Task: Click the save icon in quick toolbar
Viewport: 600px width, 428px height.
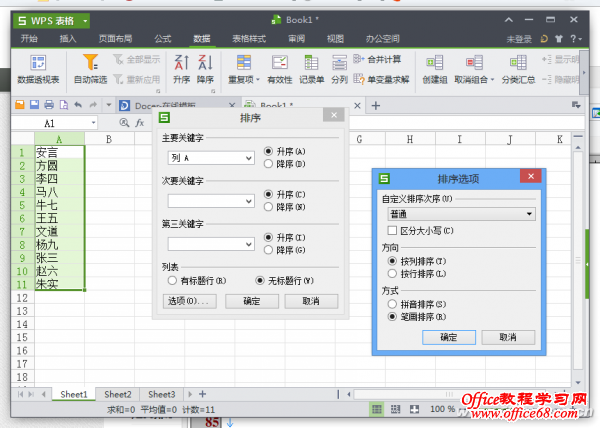Action: (x=34, y=104)
